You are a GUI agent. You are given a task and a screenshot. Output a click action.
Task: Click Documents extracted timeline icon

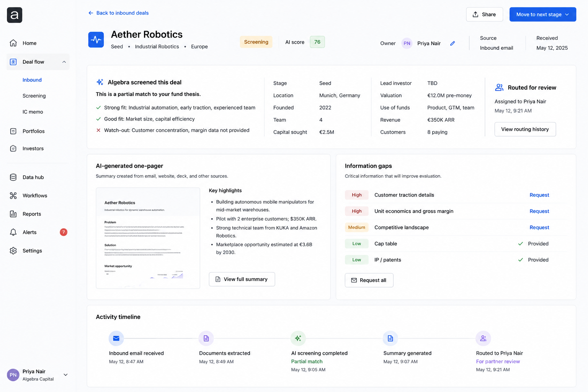pyautogui.click(x=206, y=338)
